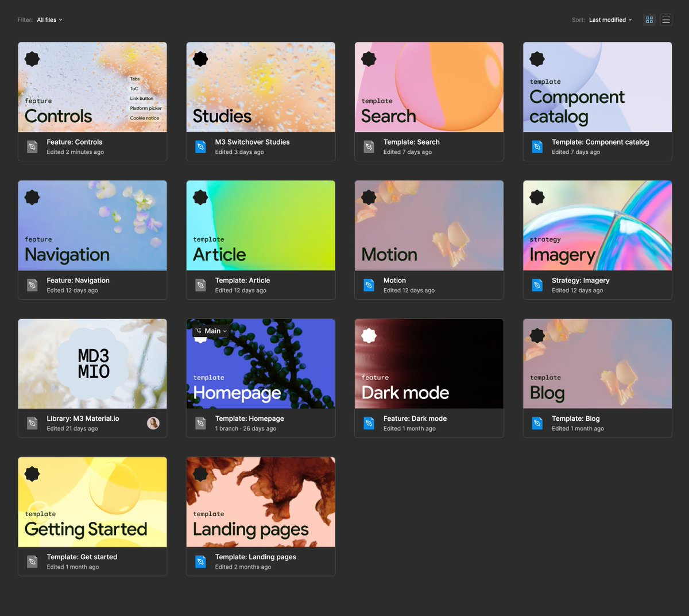Image resolution: width=689 pixels, height=616 pixels.
Task: Click the file icon on Library: M3 Material.io card
Action: coord(32,423)
